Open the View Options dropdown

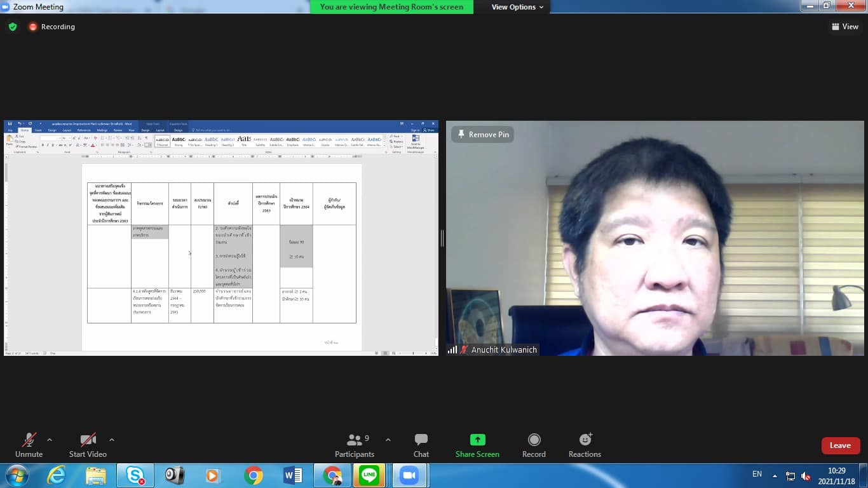pos(517,7)
